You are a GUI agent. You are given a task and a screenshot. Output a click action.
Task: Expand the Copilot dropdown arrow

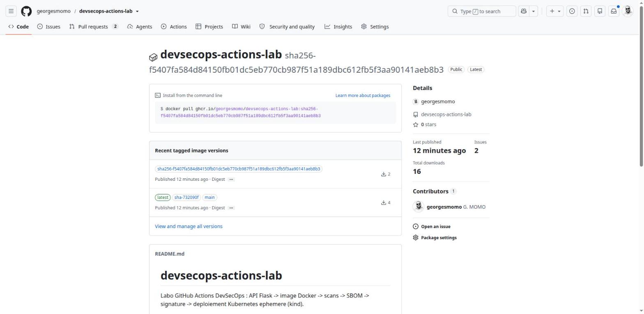pos(534,11)
